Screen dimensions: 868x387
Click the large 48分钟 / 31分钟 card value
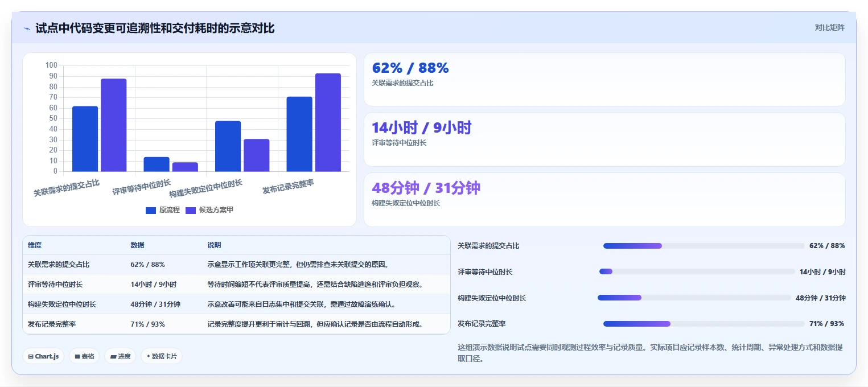click(426, 188)
